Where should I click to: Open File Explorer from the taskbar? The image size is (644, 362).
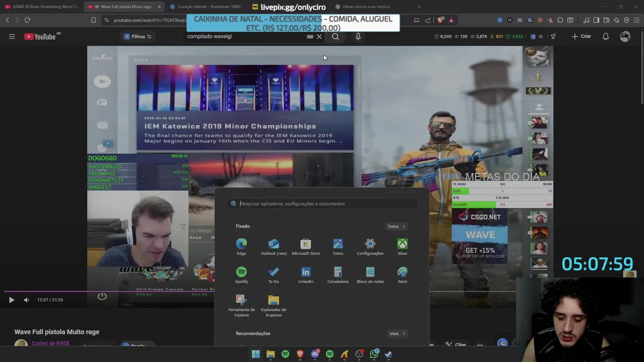(270, 354)
